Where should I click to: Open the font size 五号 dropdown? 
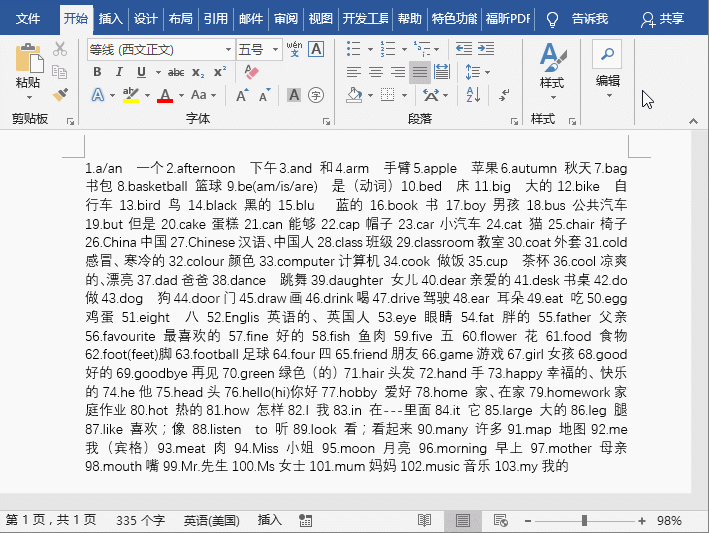pyautogui.click(x=273, y=49)
